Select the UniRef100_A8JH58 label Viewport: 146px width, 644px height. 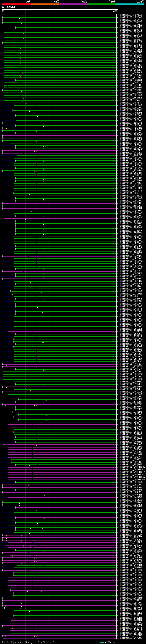click(x=131, y=156)
